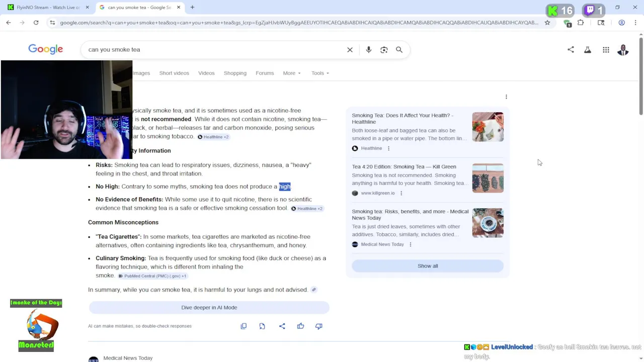Switch to Forums results tab
The height and width of the screenshot is (362, 644).
265,73
